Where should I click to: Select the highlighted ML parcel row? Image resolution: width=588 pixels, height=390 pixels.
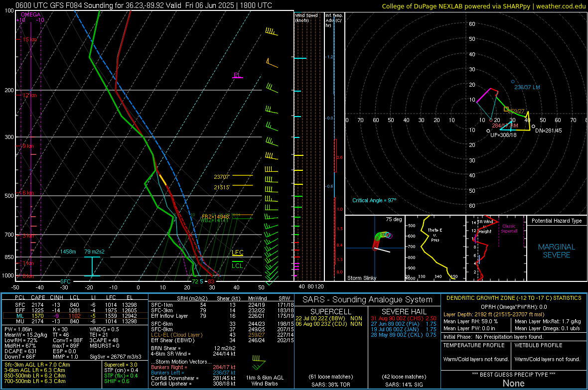pos(75,316)
